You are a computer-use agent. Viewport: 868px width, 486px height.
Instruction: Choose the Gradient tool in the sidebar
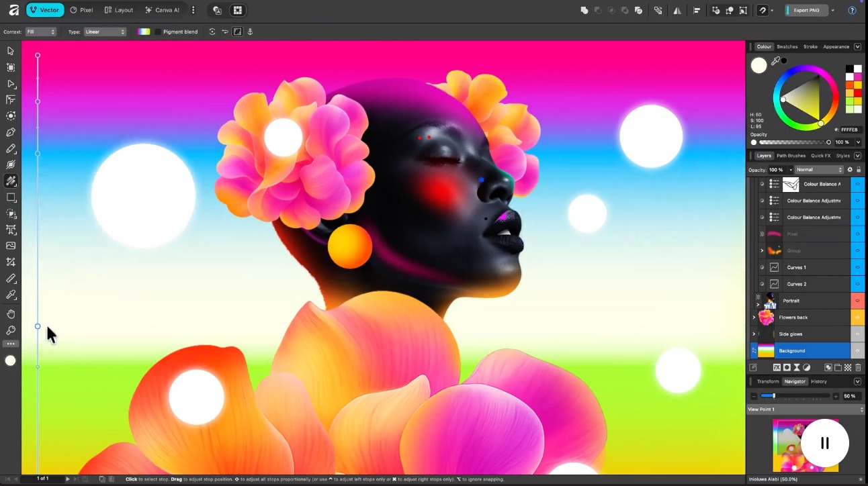[10, 181]
